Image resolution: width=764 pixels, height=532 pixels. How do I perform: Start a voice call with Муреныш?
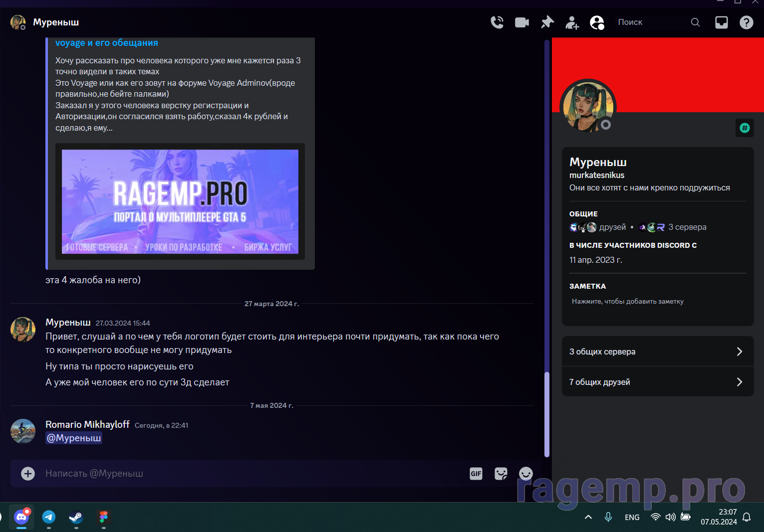pos(497,22)
